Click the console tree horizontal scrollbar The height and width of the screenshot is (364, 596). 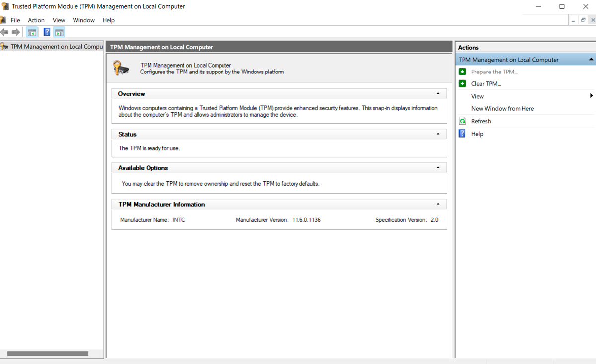[48, 354]
